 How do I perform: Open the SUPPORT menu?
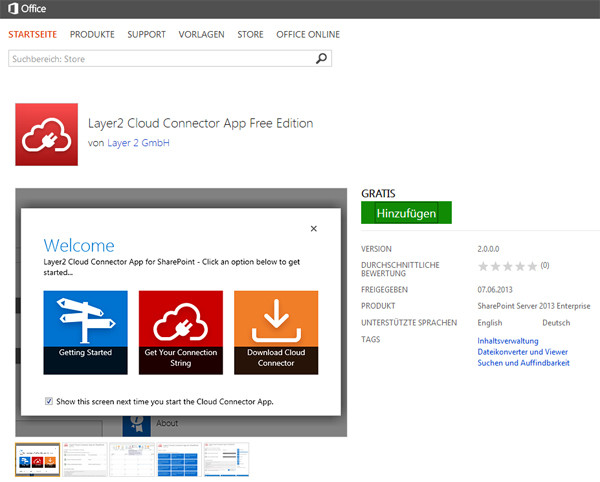pyautogui.click(x=147, y=34)
